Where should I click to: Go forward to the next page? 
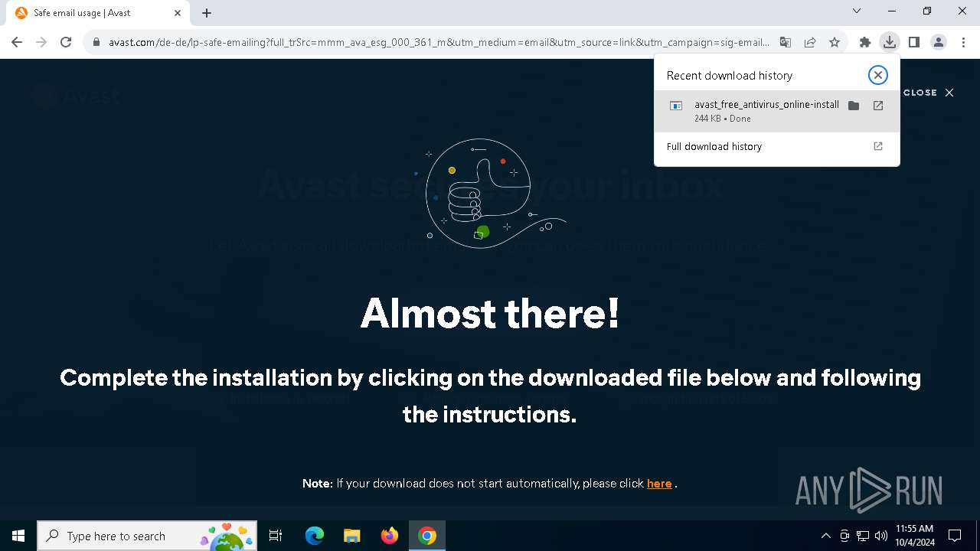click(41, 42)
